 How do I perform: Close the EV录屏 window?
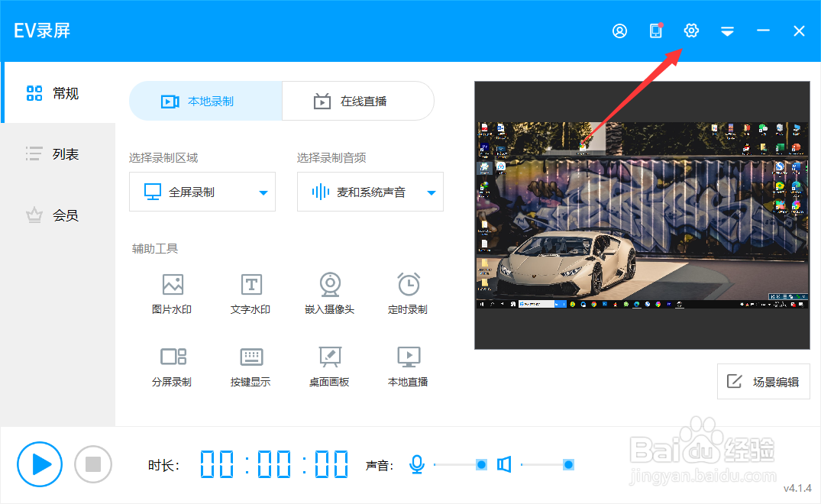click(799, 31)
